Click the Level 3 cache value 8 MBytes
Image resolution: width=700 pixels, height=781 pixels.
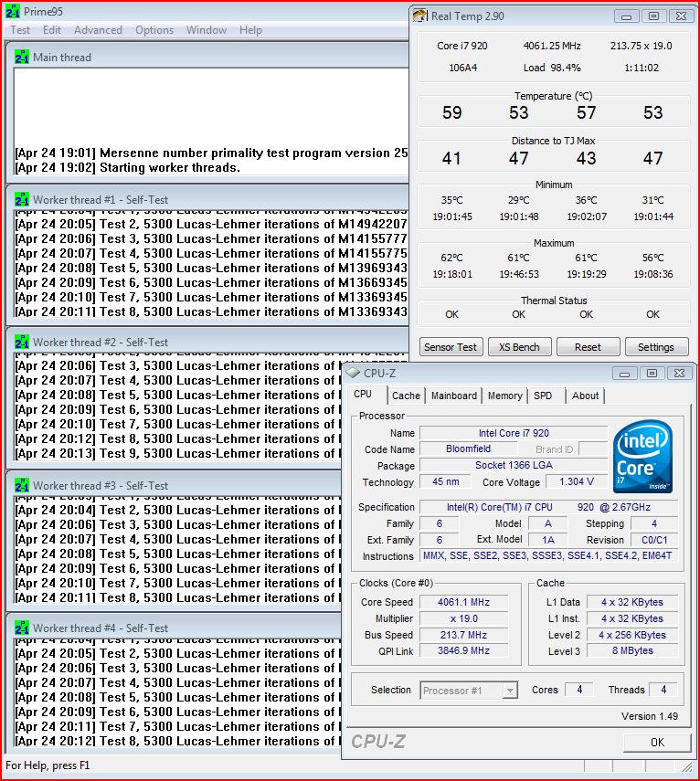click(632, 650)
